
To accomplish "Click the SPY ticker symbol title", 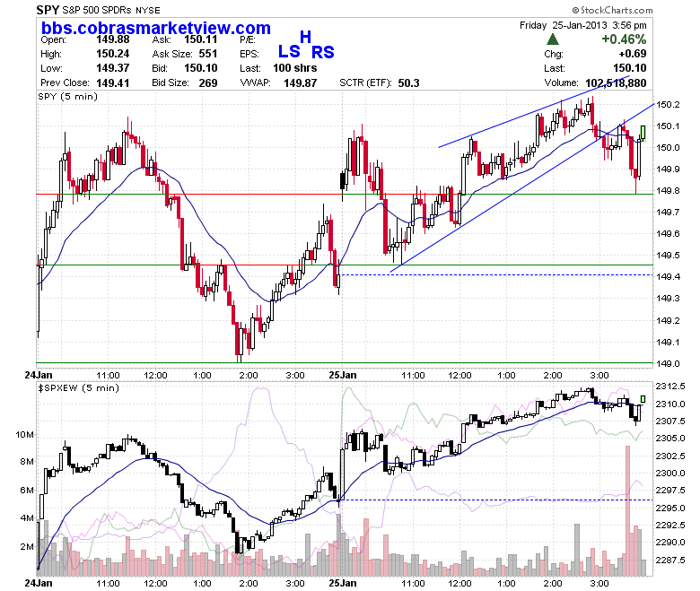I will click(48, 10).
